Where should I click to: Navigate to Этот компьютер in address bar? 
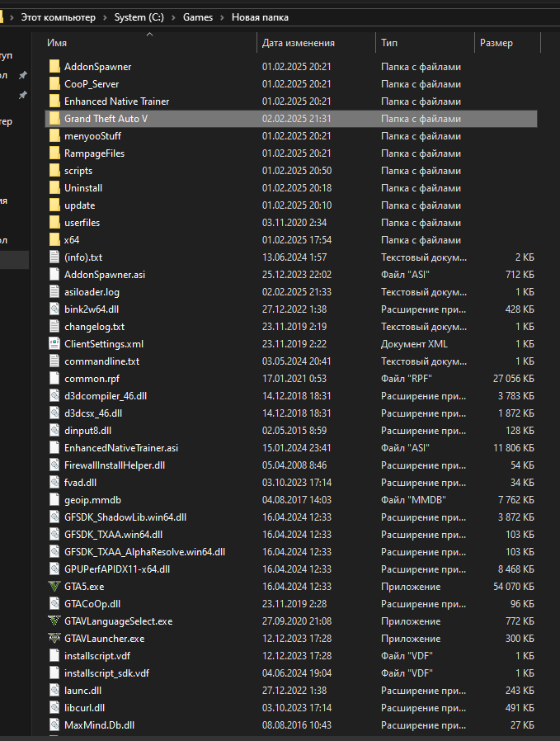pyautogui.click(x=58, y=17)
